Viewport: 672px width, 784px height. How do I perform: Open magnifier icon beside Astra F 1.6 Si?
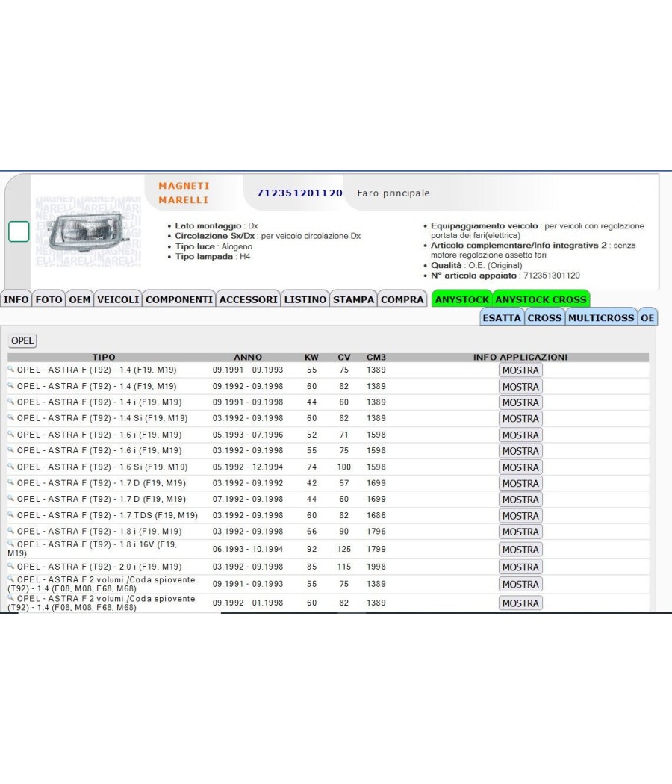[11, 467]
